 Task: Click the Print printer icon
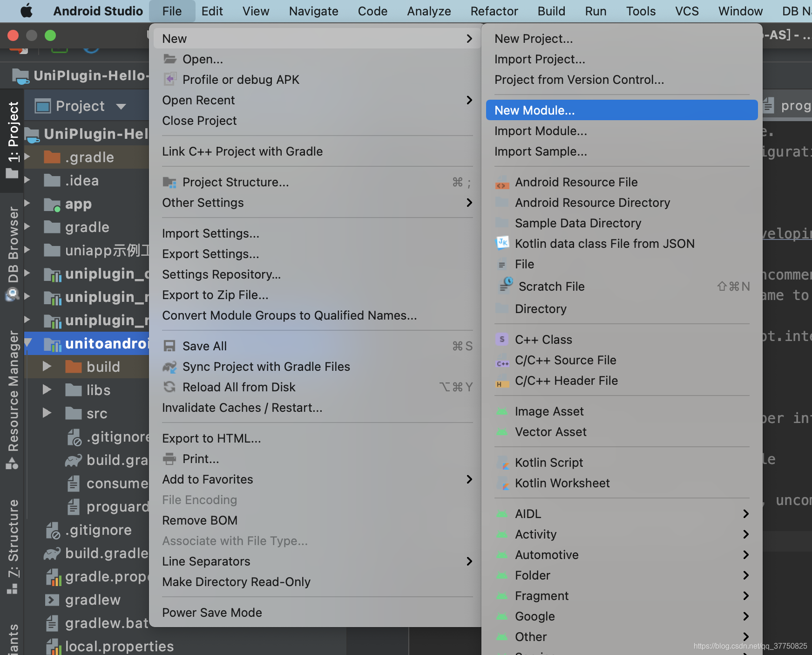pos(170,459)
